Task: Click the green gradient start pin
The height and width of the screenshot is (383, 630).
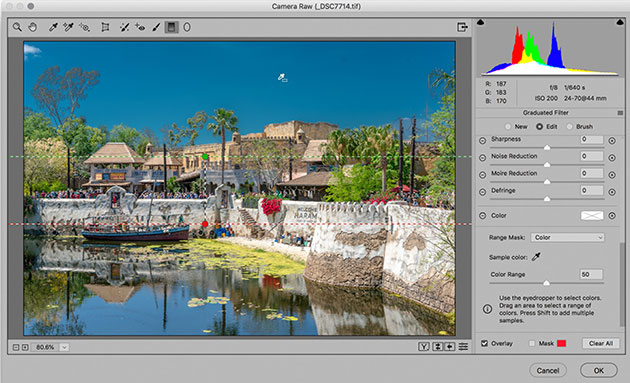Action: click(x=205, y=157)
